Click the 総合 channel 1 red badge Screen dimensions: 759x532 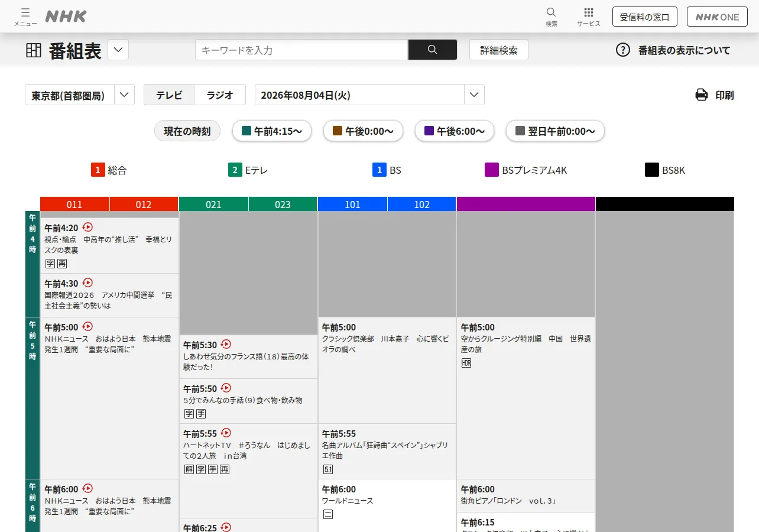(98, 170)
